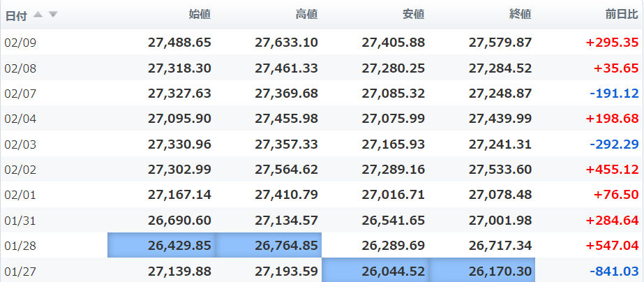Click high value 27,461.33
The width and height of the screenshot is (644, 282).
pos(286,68)
